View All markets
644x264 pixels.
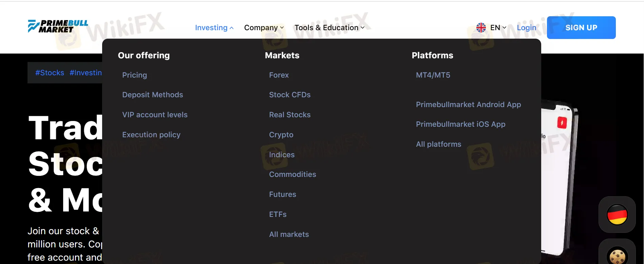click(x=289, y=234)
